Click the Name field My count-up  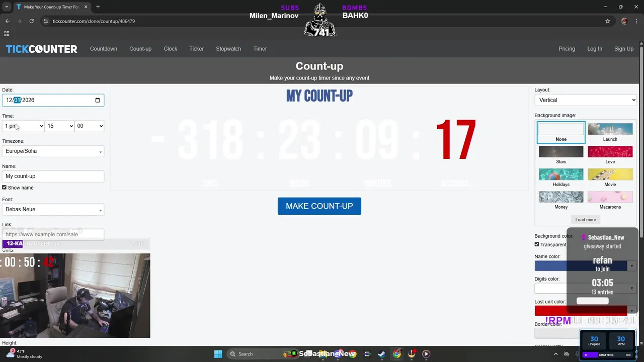click(53, 176)
